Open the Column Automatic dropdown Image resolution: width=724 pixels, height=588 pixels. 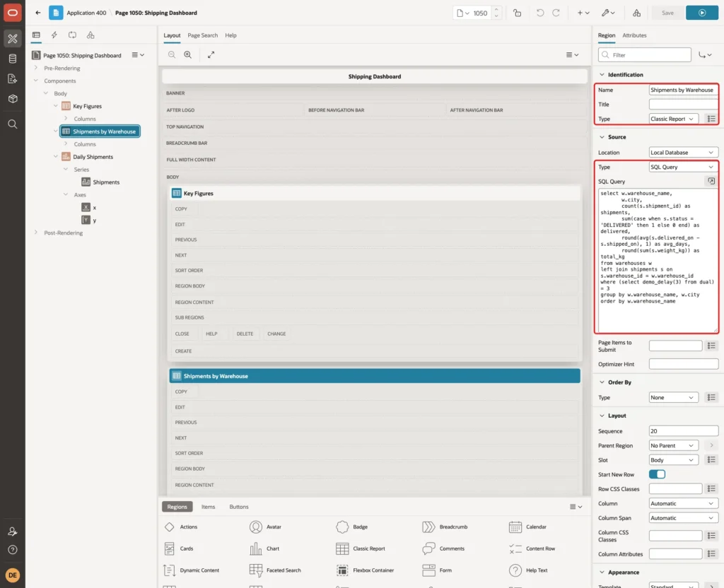(x=684, y=503)
